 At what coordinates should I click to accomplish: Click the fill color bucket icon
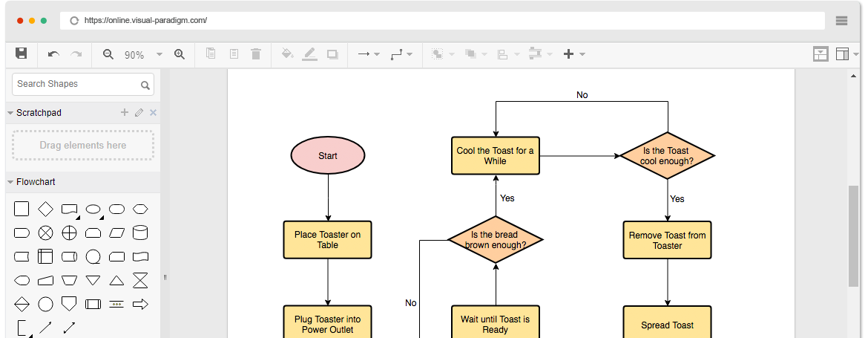pyautogui.click(x=287, y=54)
